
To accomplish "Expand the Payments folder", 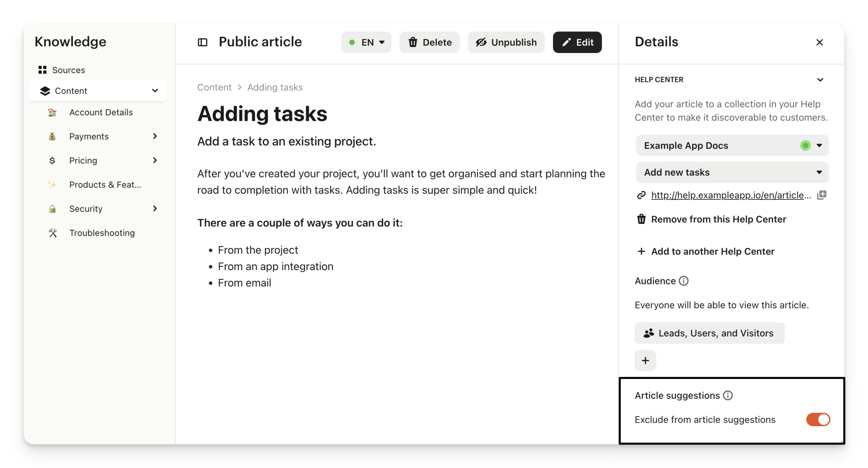I will (x=155, y=136).
